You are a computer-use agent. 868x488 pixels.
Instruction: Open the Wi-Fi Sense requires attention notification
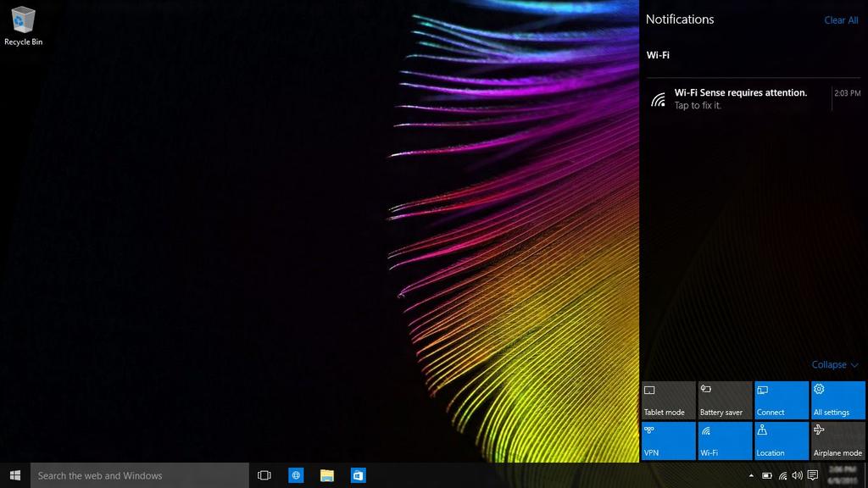point(754,98)
